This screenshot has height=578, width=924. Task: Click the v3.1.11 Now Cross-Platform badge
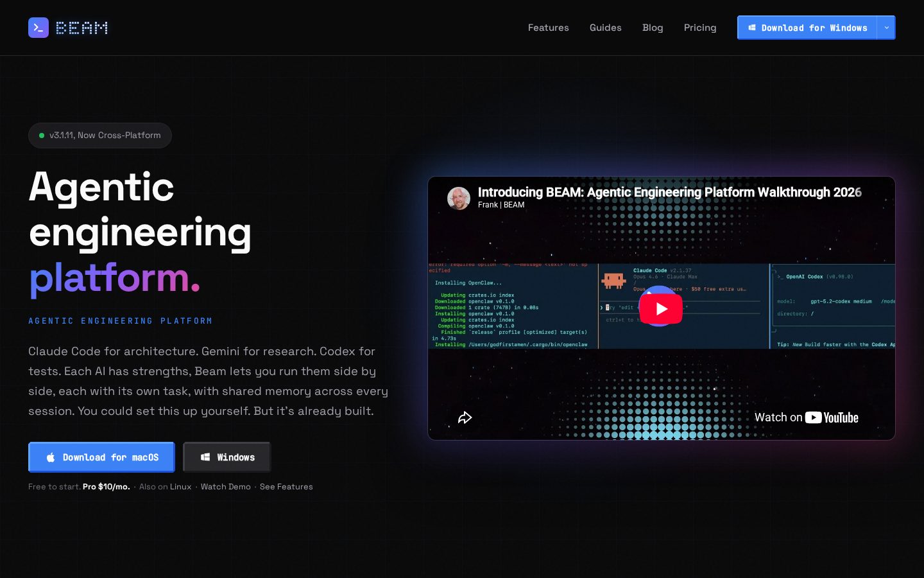click(100, 136)
